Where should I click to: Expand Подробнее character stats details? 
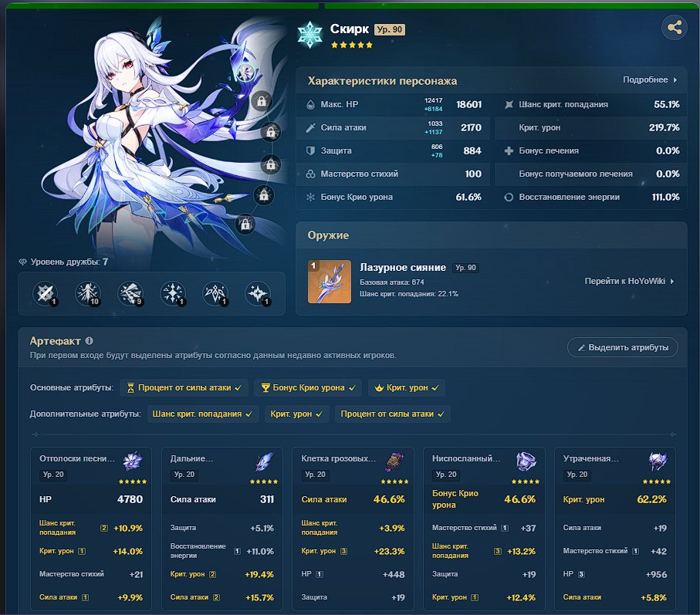[650, 80]
